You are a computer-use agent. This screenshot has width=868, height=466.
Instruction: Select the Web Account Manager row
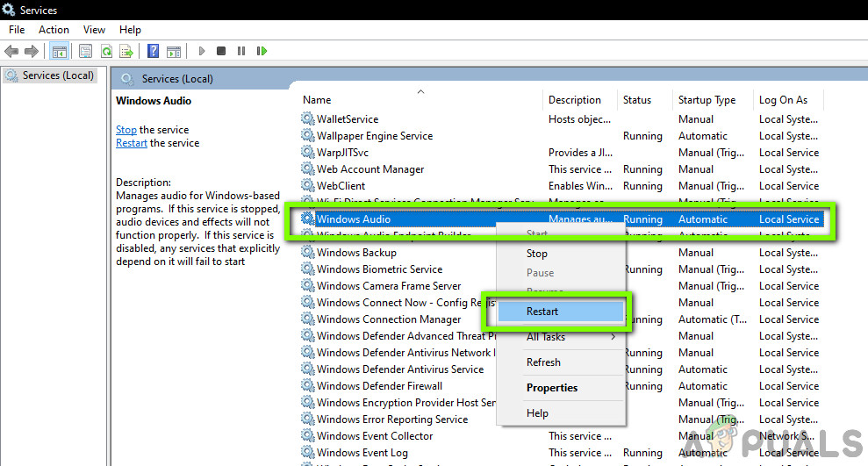562,168
